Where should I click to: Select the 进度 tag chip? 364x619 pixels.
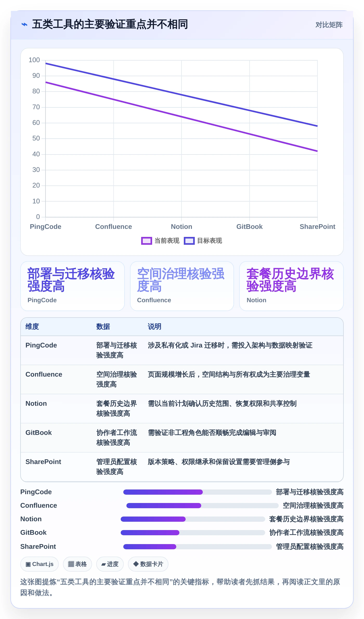coord(110,564)
